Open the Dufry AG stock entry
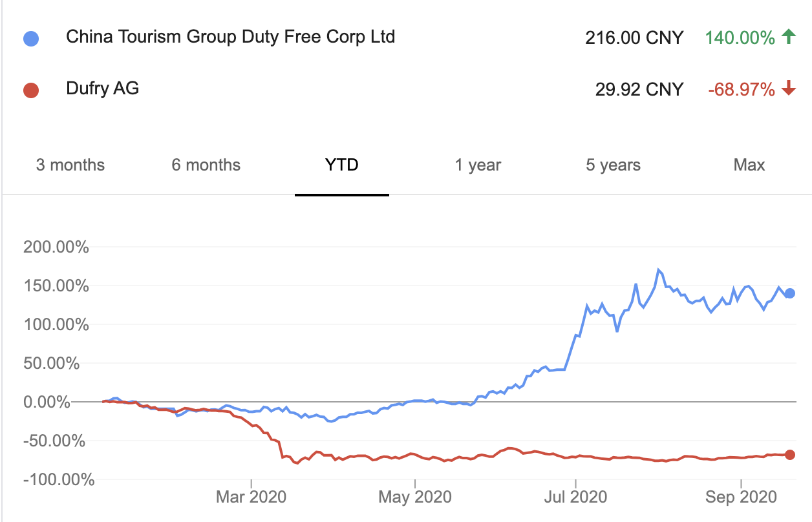The width and height of the screenshot is (812, 522). point(102,88)
